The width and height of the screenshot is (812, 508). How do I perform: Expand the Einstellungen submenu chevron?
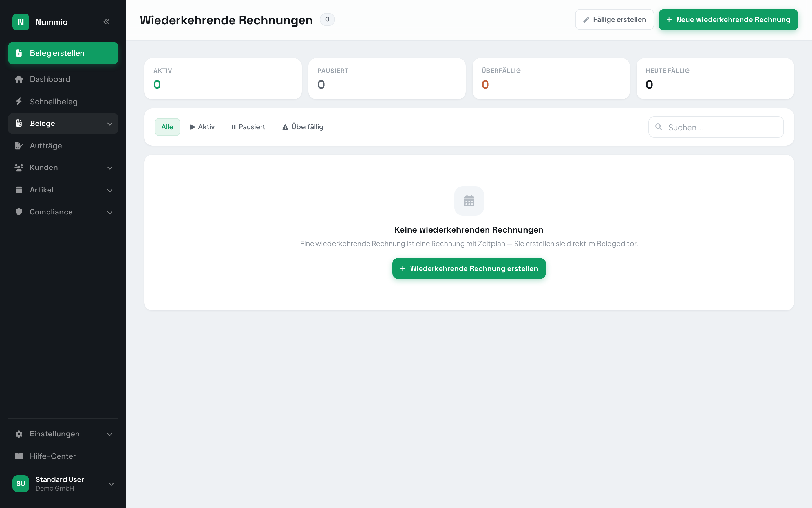pos(110,434)
